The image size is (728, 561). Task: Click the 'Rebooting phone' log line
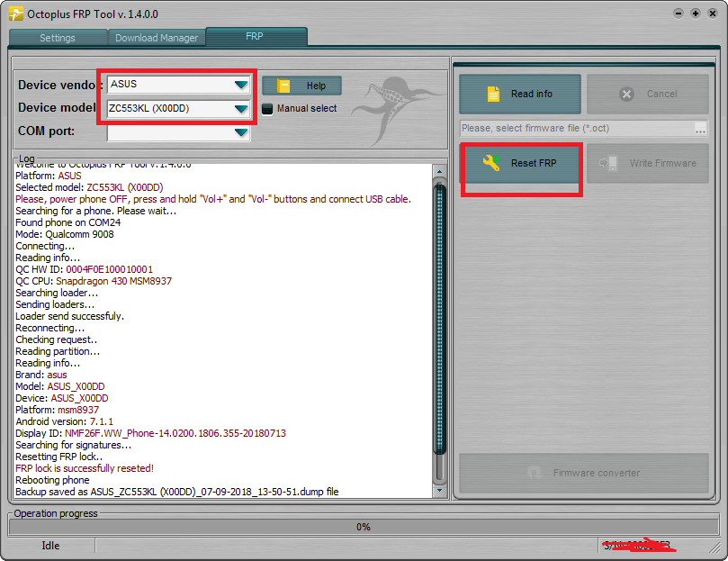pyautogui.click(x=52, y=480)
